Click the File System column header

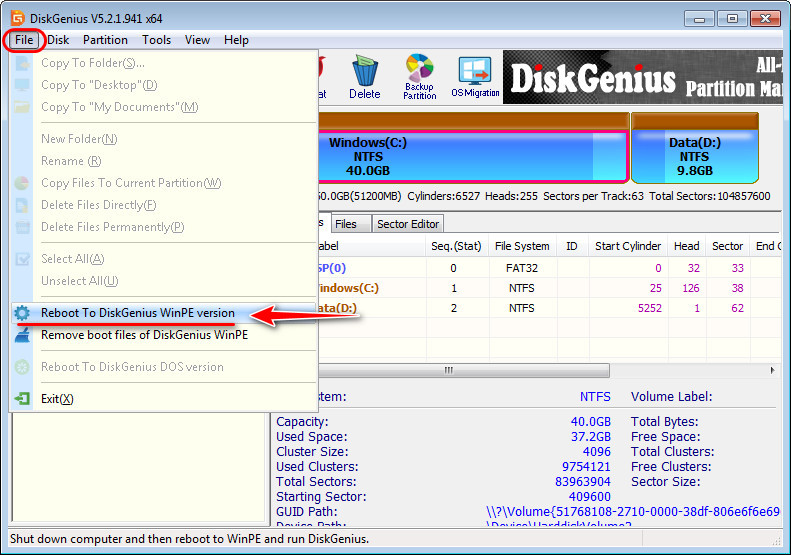(522, 246)
